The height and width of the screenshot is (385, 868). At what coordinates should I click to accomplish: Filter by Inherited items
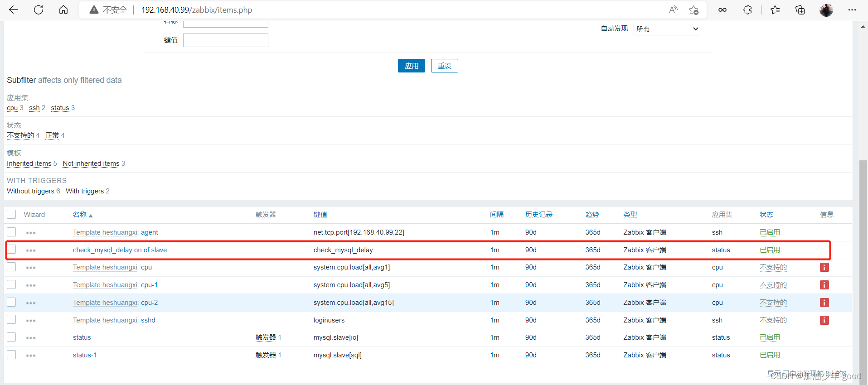click(x=29, y=164)
